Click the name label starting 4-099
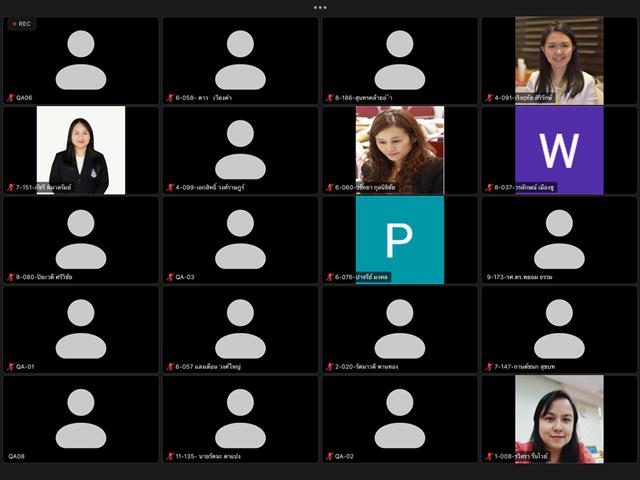Viewport: 640px width, 480px height. pos(210,187)
